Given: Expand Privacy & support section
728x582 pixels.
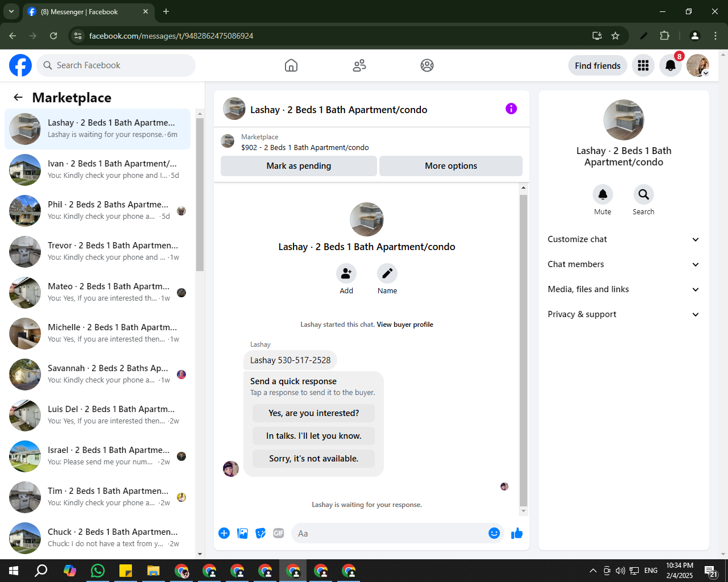Looking at the screenshot, I should [x=624, y=314].
